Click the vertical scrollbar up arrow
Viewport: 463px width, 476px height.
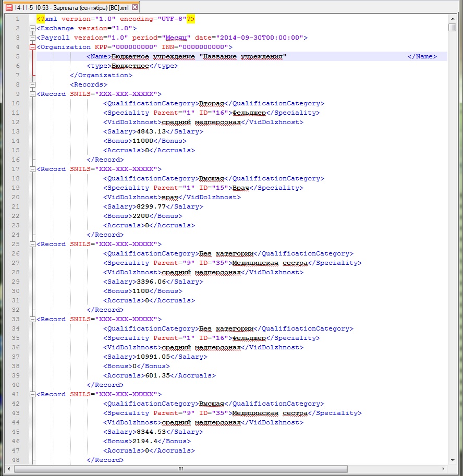[452, 19]
